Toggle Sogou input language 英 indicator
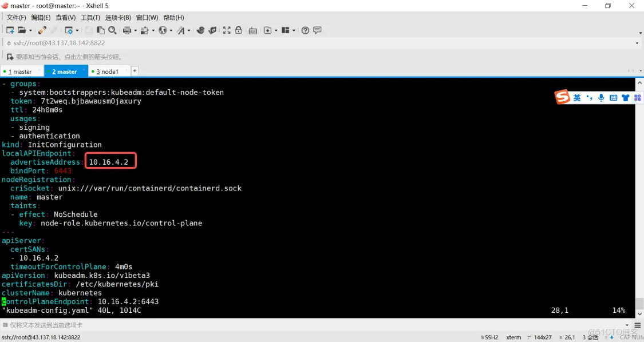Viewport: 644px width, 342px height. coord(577,98)
